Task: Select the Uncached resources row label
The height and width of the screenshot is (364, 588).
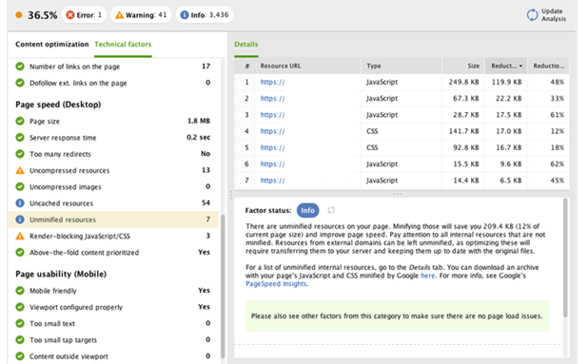Action: click(62, 203)
